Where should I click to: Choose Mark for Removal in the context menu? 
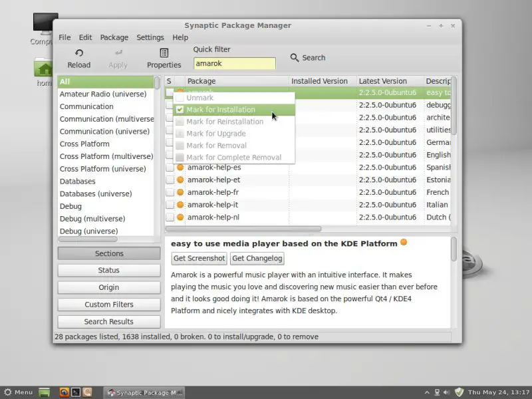click(234, 145)
